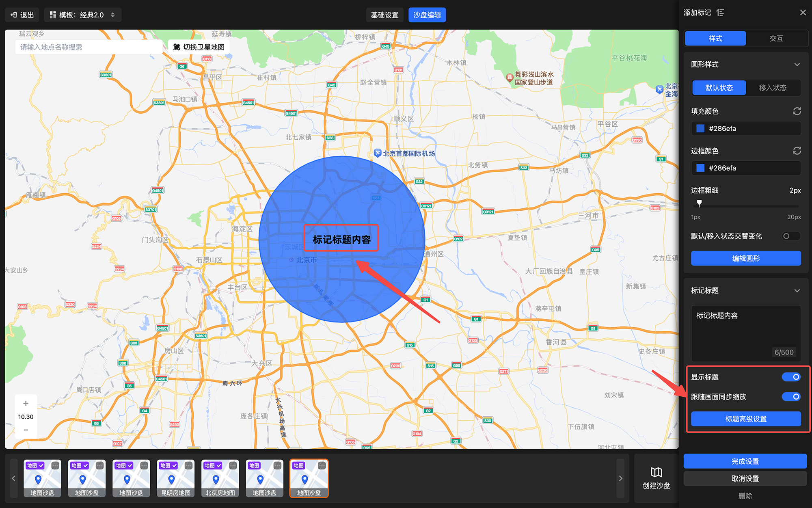
Task: Open the 基础设置 tab
Action: (384, 15)
